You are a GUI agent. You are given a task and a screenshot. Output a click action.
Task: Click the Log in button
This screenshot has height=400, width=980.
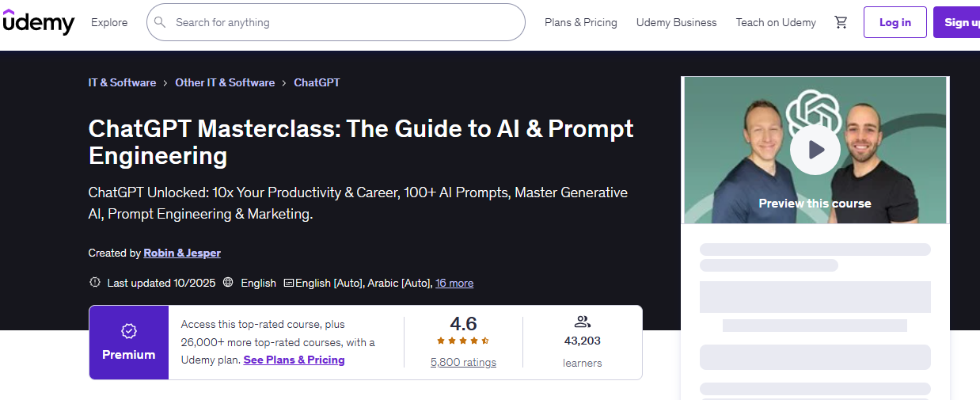pos(895,22)
